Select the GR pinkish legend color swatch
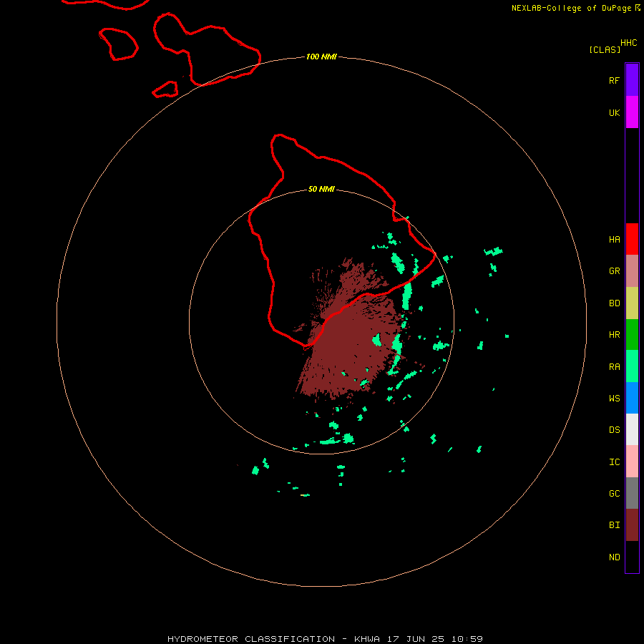The width and height of the screenshot is (644, 644). pos(632,271)
